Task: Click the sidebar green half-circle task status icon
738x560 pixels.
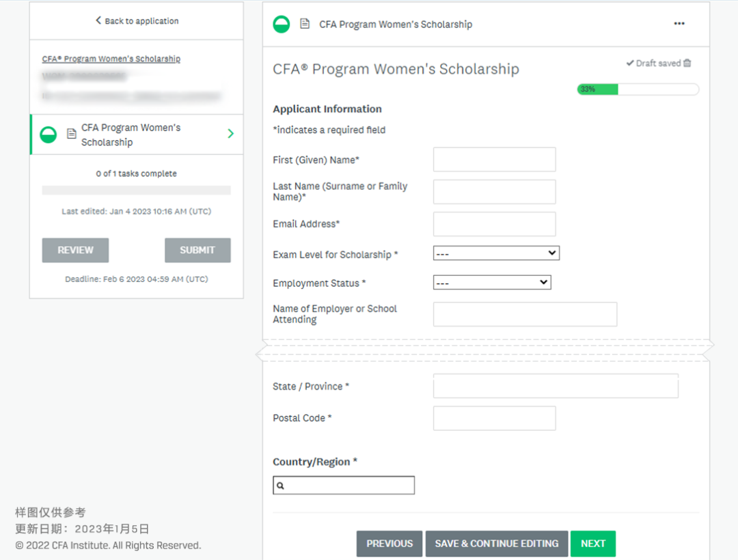Action: [x=48, y=135]
